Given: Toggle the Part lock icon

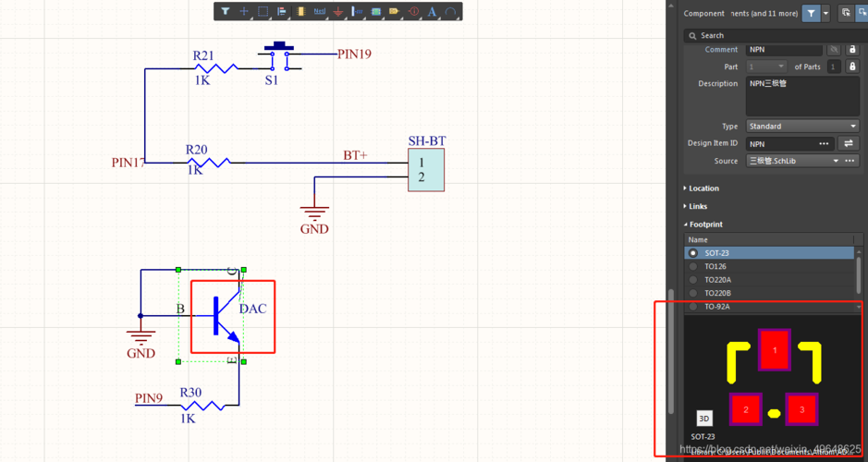Looking at the screenshot, I should coord(852,67).
